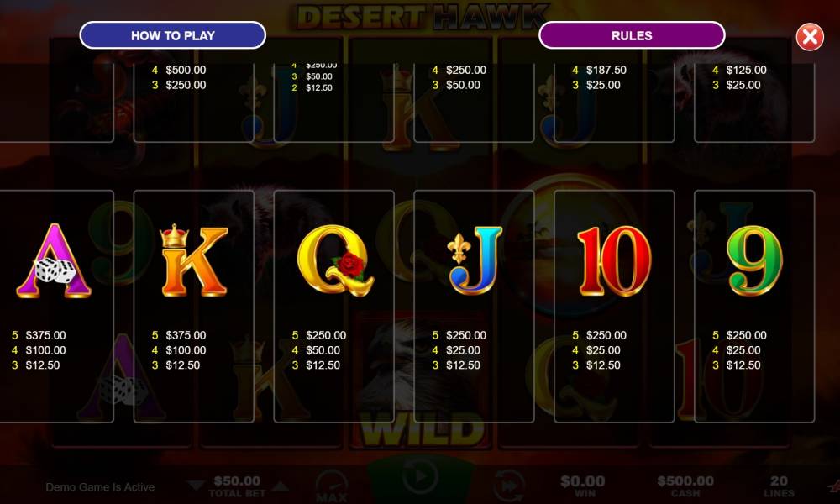Click the $500.00 CASH balance
The width and height of the screenshot is (840, 504).
(x=685, y=486)
